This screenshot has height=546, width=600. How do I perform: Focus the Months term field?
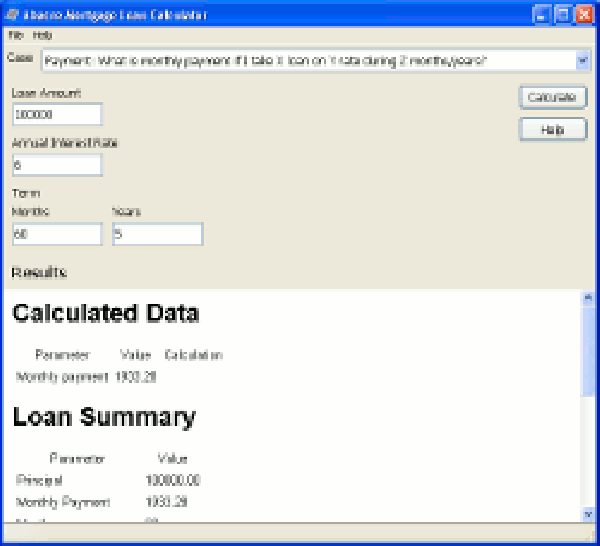57,234
